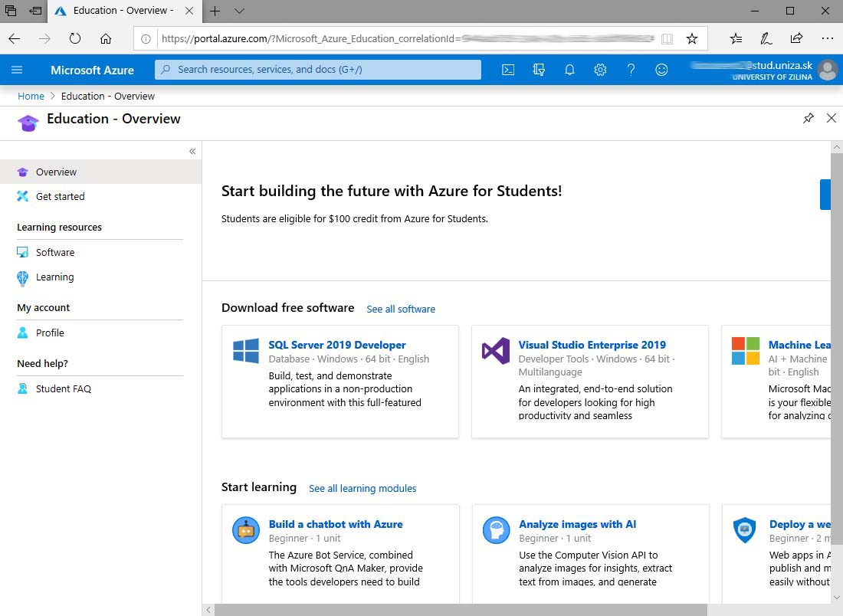Open a new browser tab
Image resolution: width=843 pixels, height=616 pixels.
point(215,11)
